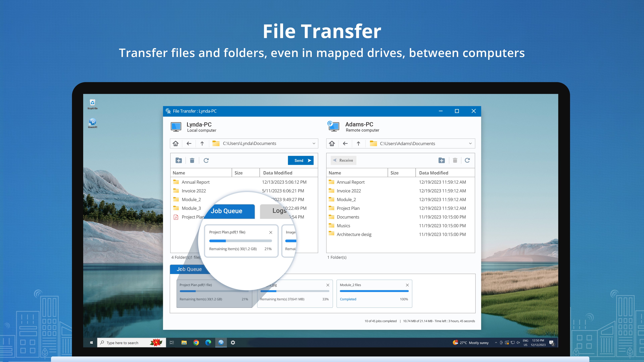Click the back navigation arrow on Lynda-PC panel

coord(189,143)
